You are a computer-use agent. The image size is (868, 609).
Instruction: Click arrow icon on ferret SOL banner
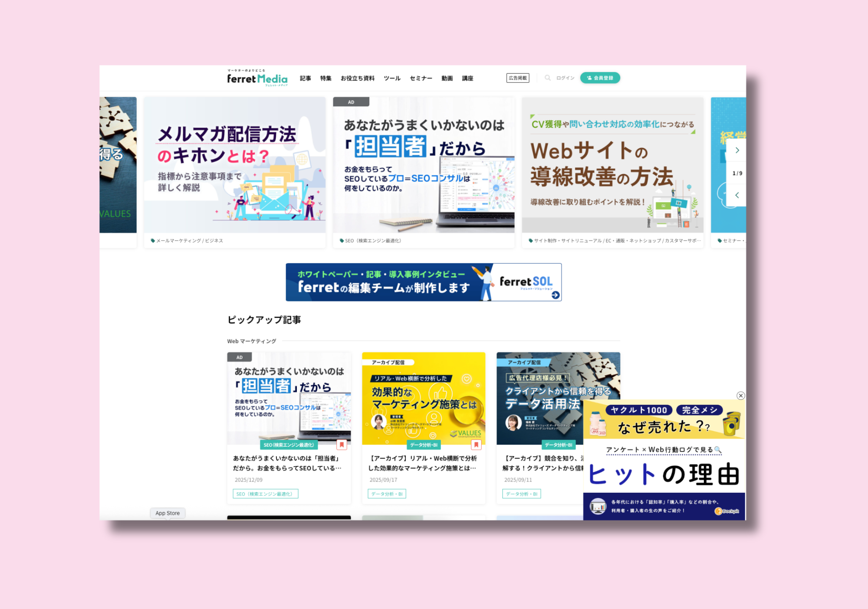(555, 295)
